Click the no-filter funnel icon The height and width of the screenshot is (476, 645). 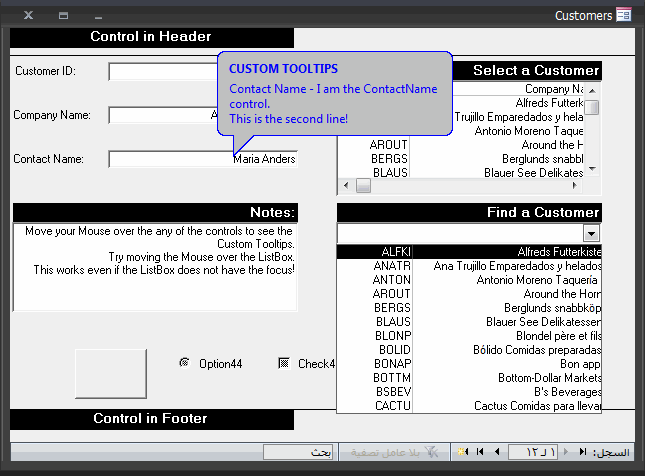431,452
